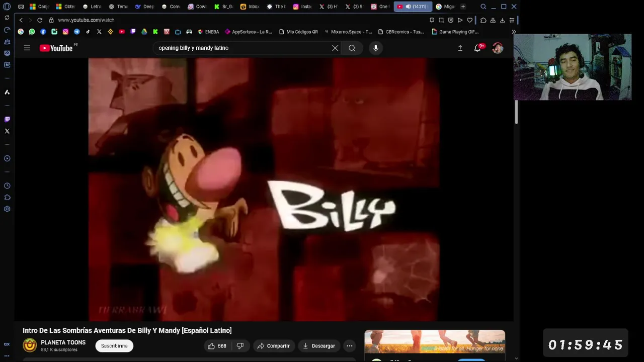Open the History clock icon in sidebar
The width and height of the screenshot is (644, 362).
coord(7,186)
